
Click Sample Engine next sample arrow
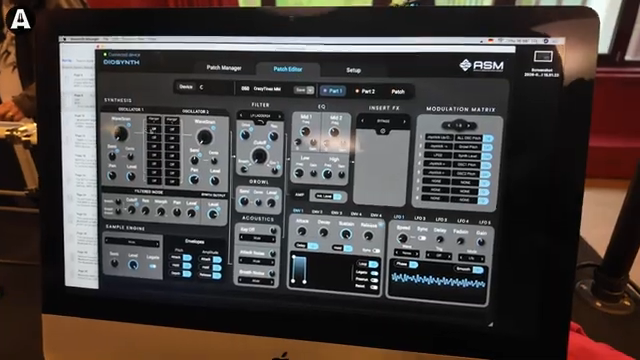(157, 244)
